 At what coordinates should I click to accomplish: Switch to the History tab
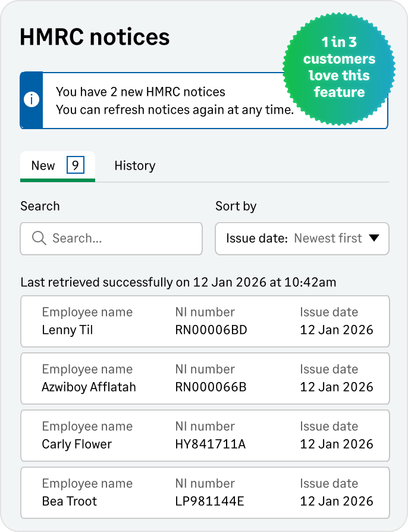135,166
